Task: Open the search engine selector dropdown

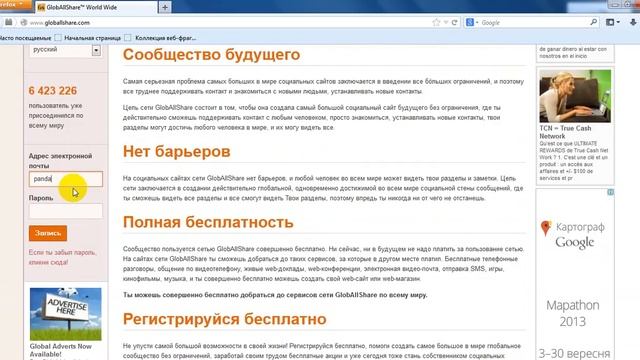Action: 472,22
